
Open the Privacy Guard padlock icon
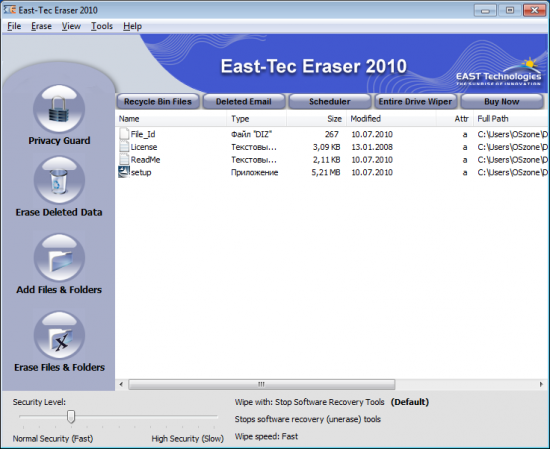[59, 108]
